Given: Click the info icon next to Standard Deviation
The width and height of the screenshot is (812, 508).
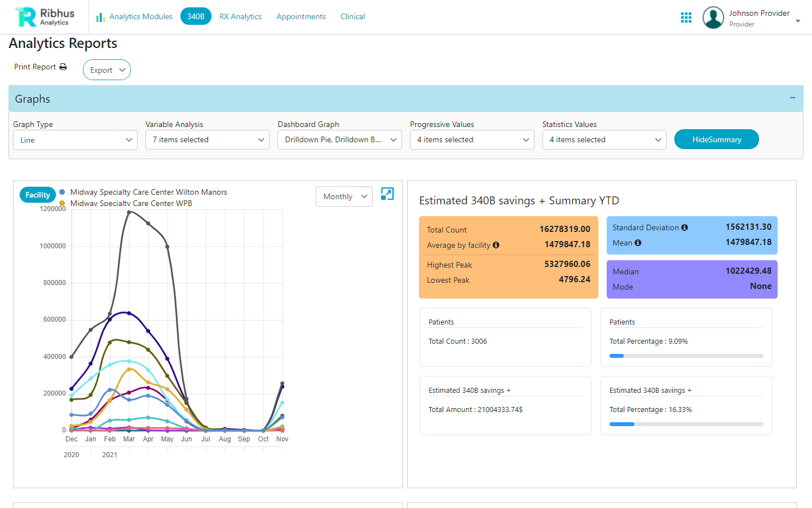Looking at the screenshot, I should pyautogui.click(x=685, y=227).
